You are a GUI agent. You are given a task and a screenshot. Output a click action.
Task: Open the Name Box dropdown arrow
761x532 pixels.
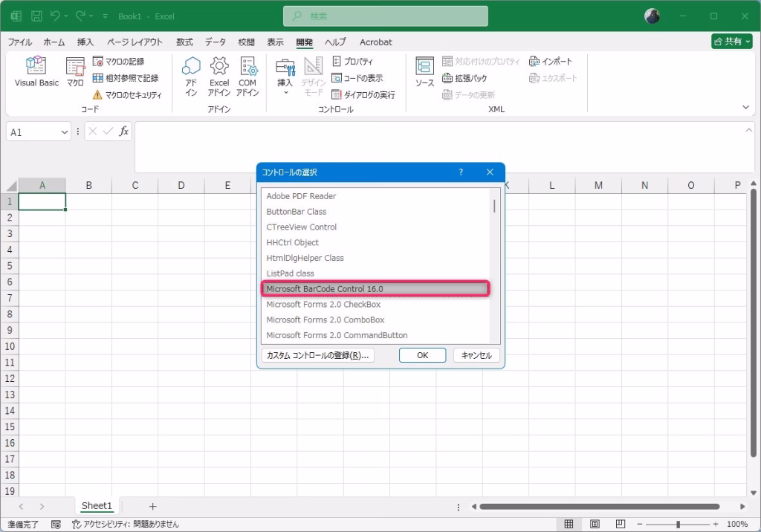65,132
